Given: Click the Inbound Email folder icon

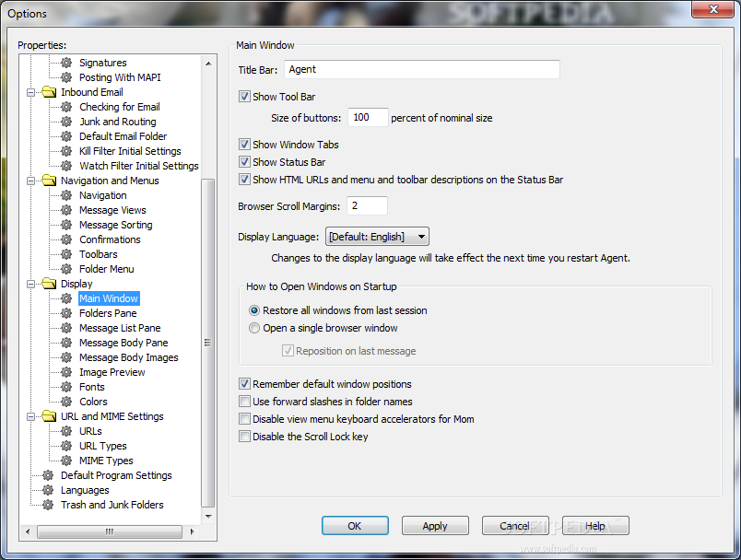Looking at the screenshot, I should (49, 91).
